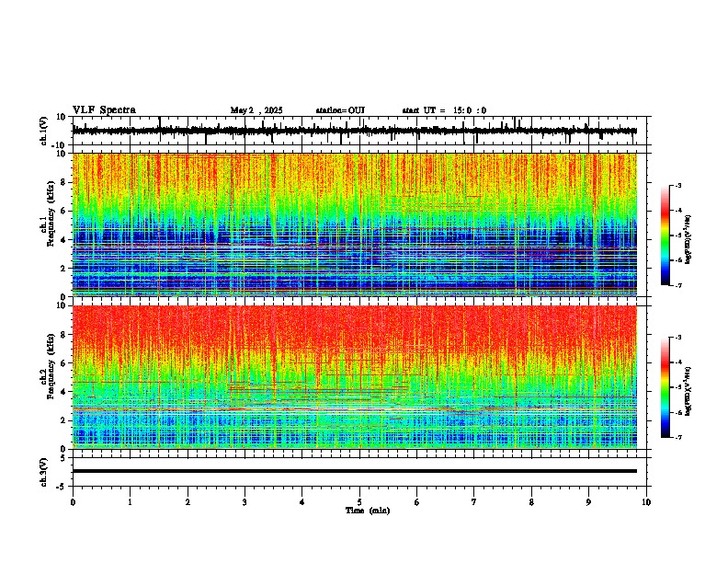This screenshot has width=728, height=563.
Task: Click the ch.1 spectrogram color scale bar
Action: click(665, 236)
